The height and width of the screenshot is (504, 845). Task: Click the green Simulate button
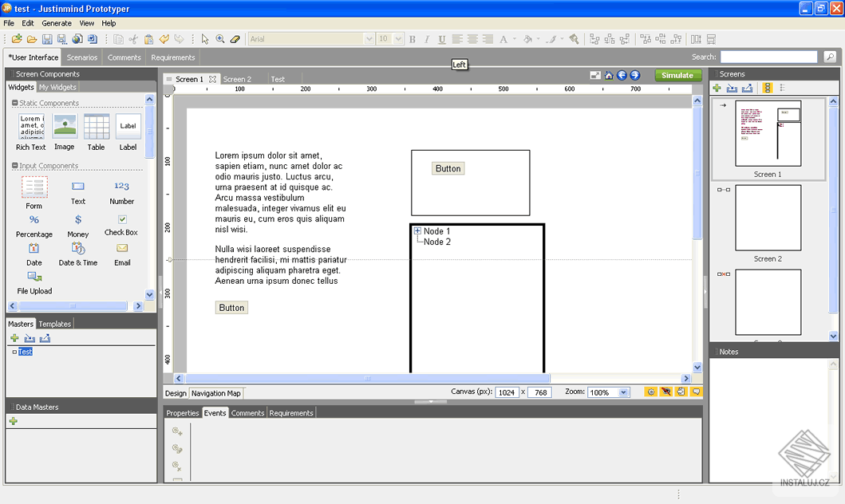pos(678,76)
